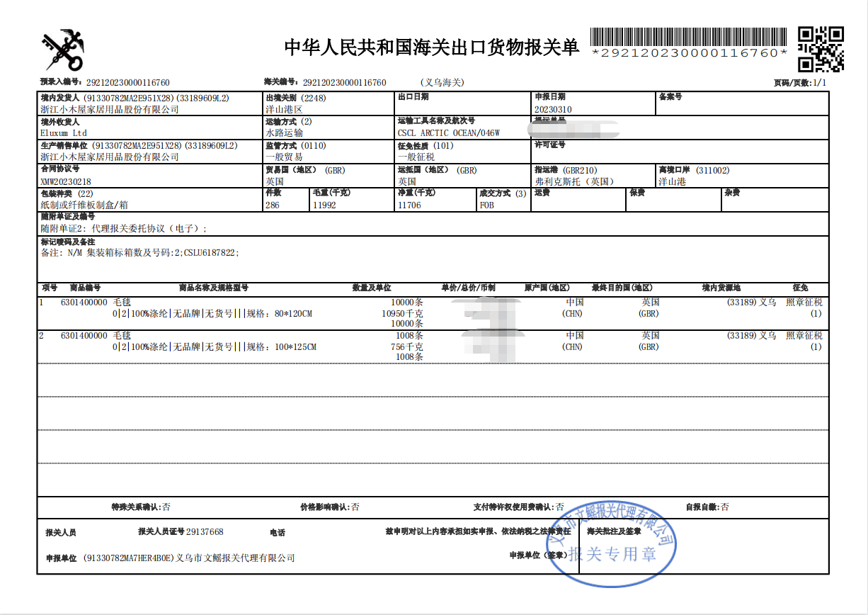Click 水路运输 transport mode value

284,133
